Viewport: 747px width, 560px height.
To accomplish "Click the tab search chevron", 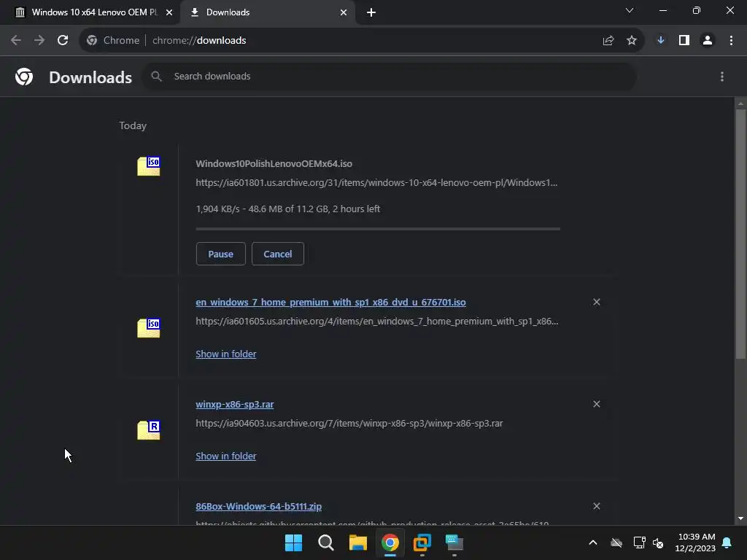I will [630, 10].
